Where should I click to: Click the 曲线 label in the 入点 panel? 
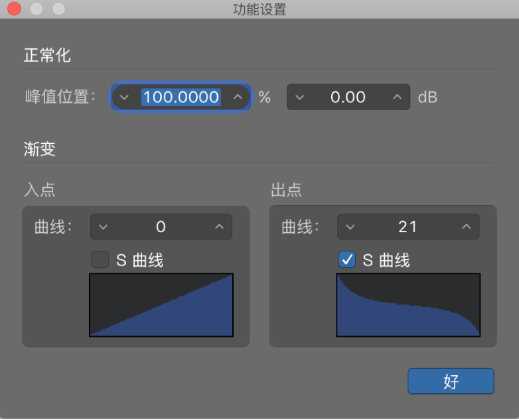(53, 228)
